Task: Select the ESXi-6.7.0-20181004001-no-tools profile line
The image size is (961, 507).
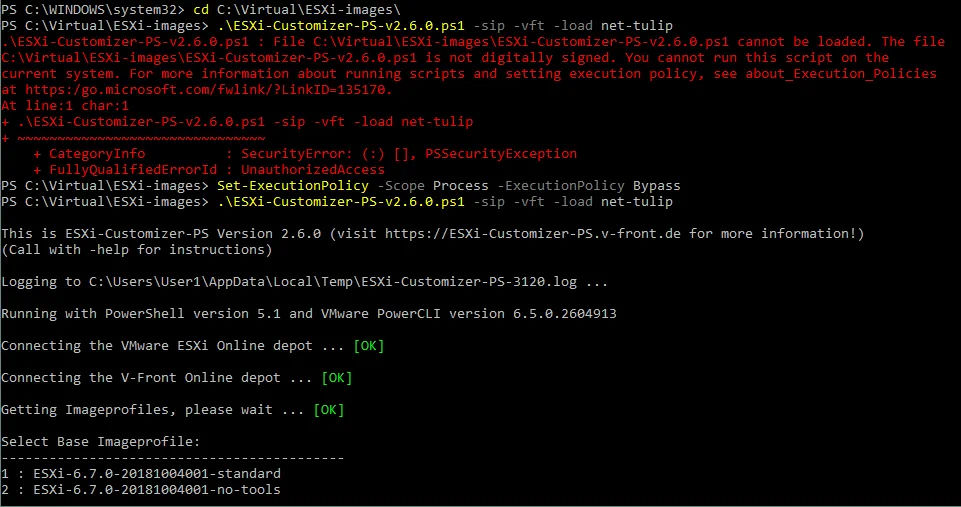Action: tap(141, 490)
